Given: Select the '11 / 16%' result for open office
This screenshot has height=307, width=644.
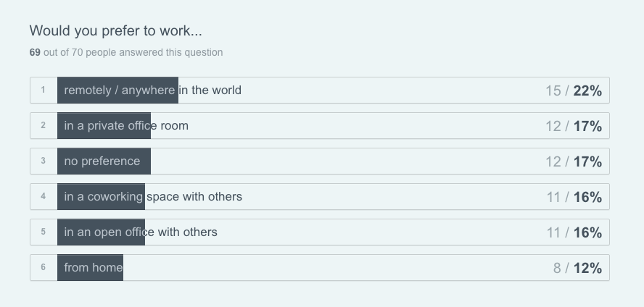Looking at the screenshot, I should (x=574, y=232).
